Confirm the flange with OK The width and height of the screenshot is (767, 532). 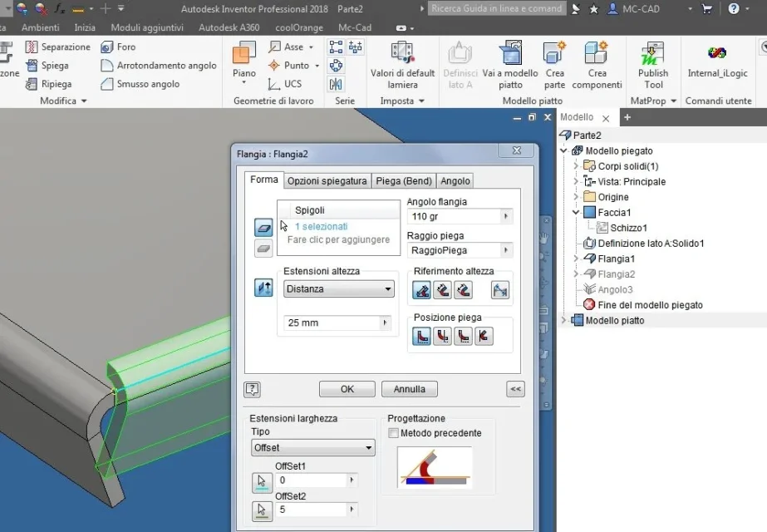(x=347, y=389)
